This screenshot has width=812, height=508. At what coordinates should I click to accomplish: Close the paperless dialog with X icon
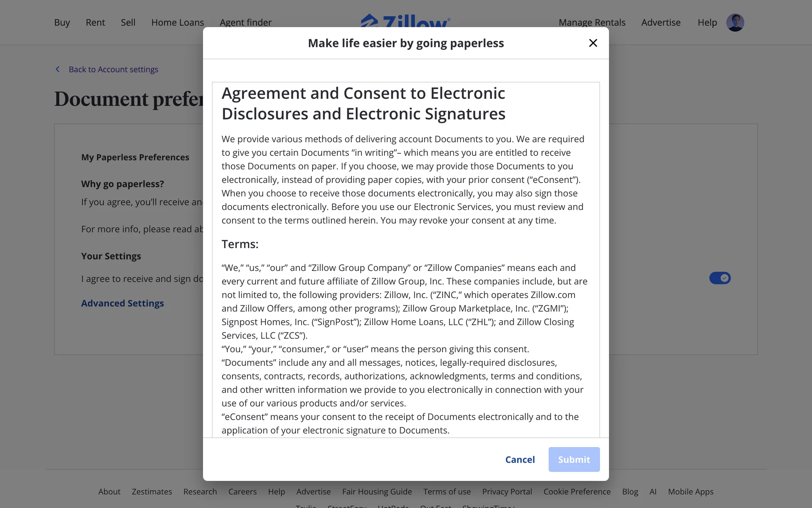593,43
